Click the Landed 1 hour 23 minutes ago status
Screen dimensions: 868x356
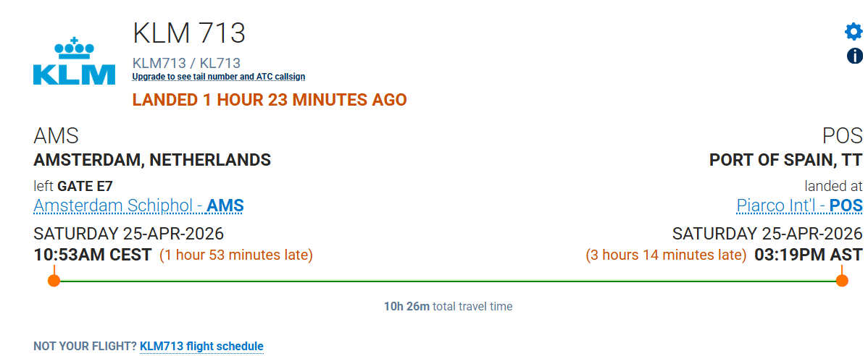(270, 100)
